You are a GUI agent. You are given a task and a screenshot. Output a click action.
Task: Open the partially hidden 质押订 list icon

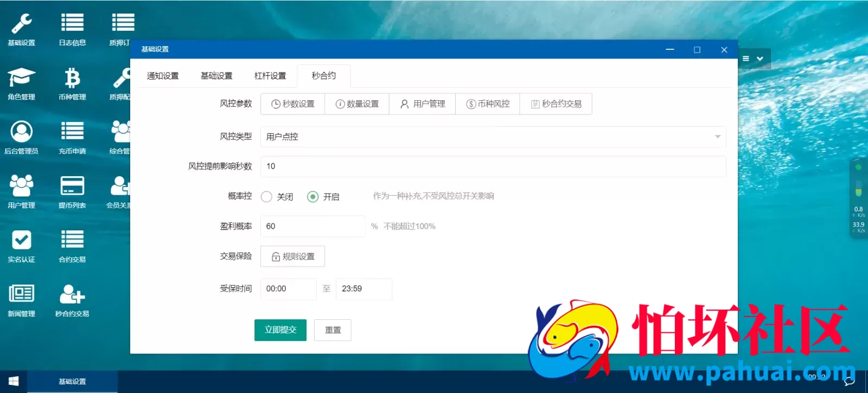120,30
